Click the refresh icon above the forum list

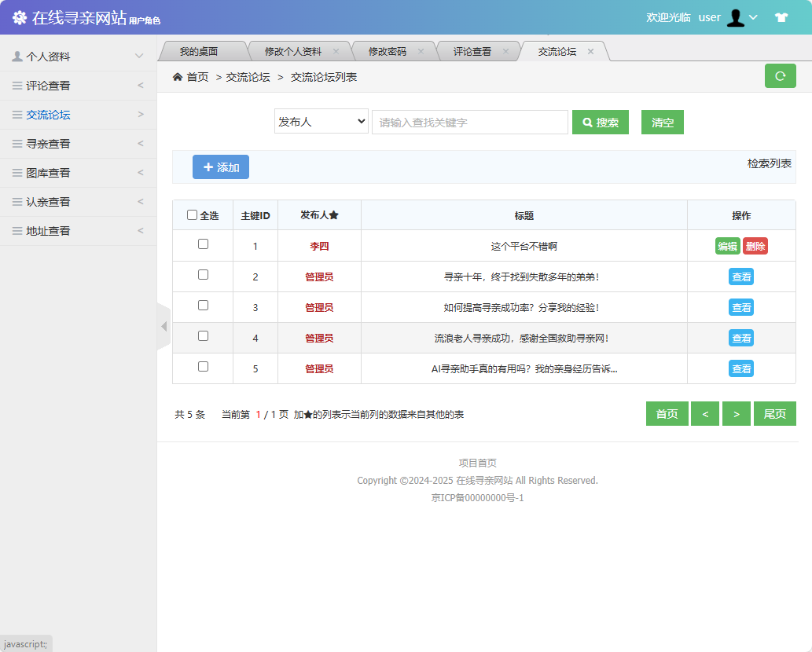780,75
